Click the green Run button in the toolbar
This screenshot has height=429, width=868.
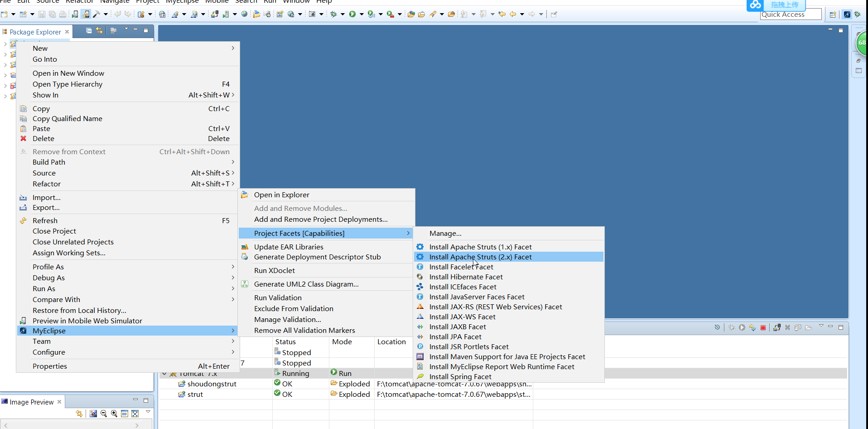pos(352,15)
